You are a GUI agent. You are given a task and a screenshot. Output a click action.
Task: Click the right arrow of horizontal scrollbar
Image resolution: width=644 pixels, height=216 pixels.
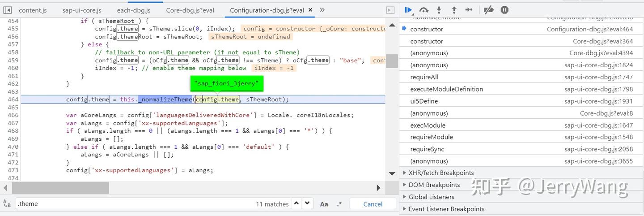378,188
